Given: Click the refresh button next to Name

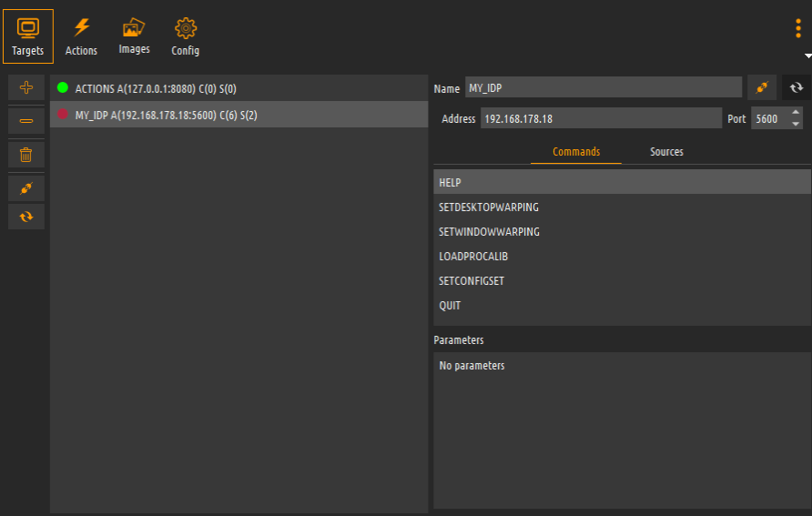Looking at the screenshot, I should point(797,87).
